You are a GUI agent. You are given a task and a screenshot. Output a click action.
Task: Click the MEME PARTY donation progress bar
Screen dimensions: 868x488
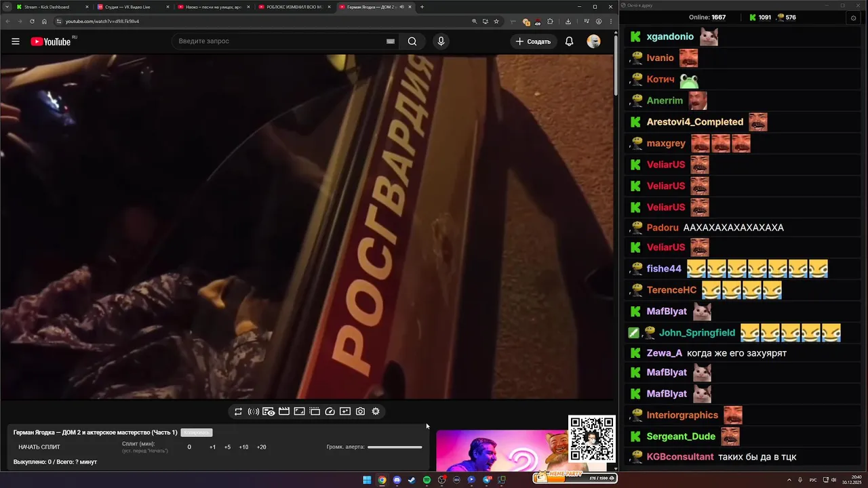pos(575,477)
